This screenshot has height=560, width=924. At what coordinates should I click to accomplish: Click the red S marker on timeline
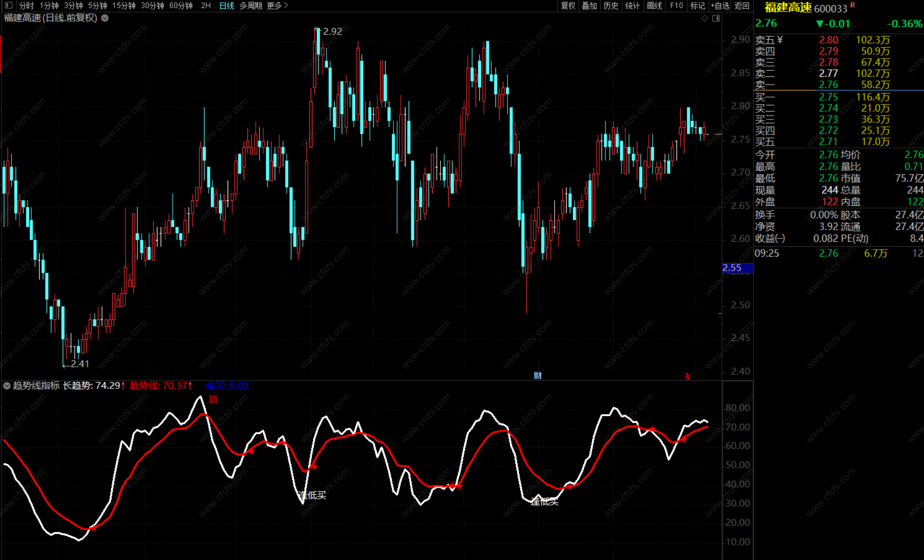pos(687,376)
